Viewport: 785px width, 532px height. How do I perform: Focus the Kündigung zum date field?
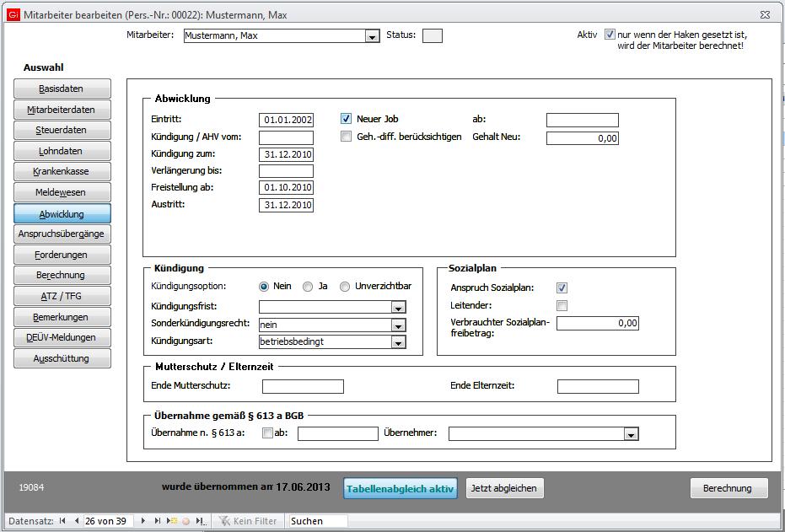pos(287,154)
